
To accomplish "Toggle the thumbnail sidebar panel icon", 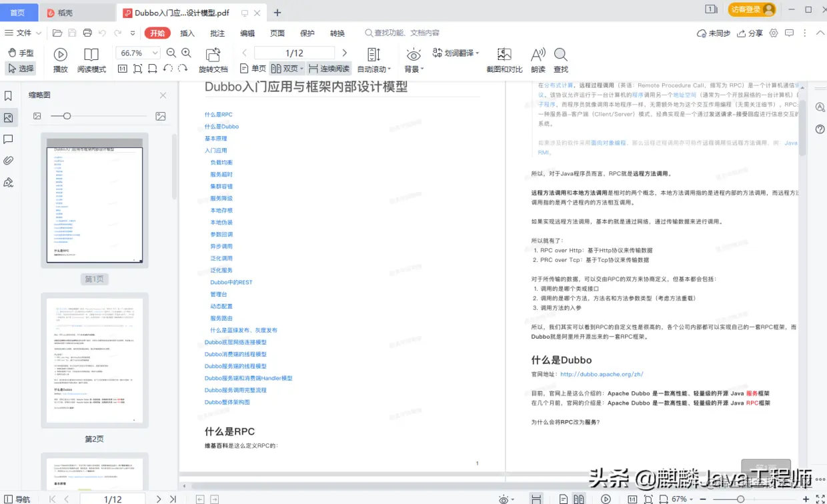I will [8, 118].
